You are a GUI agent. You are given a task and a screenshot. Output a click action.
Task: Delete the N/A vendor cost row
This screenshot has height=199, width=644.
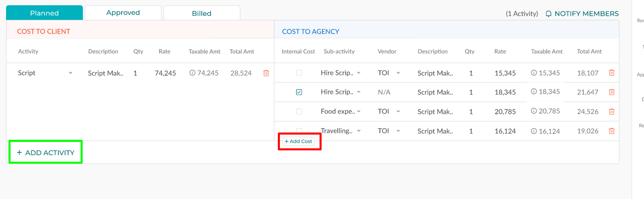(x=612, y=92)
